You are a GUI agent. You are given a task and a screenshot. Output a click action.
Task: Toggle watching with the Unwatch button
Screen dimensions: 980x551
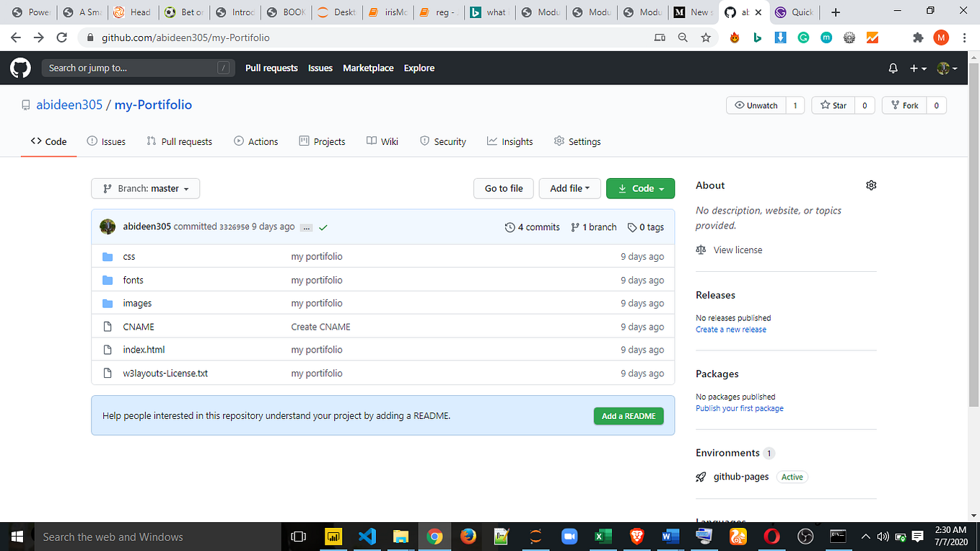(756, 105)
